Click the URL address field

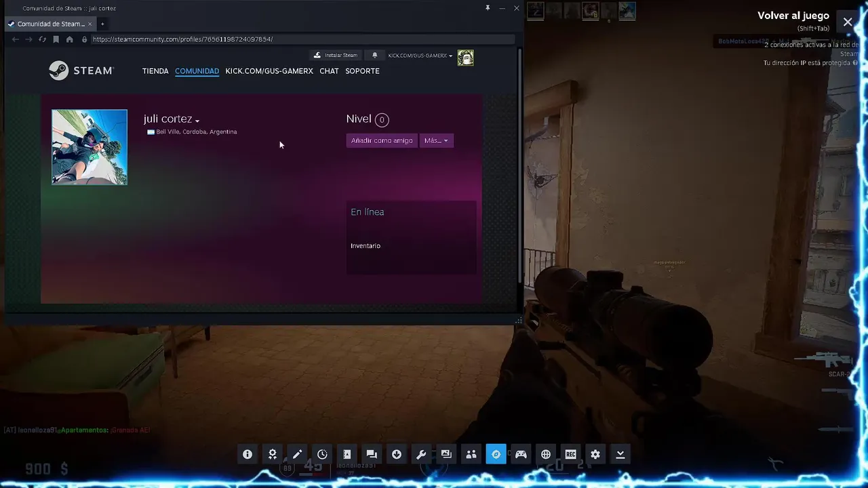pyautogui.click(x=302, y=39)
